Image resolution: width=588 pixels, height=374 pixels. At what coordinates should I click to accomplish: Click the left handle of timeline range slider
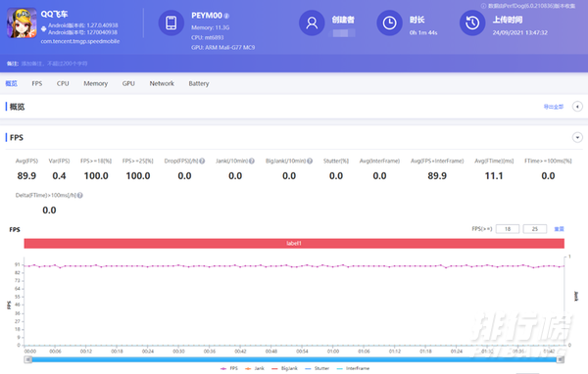(27, 359)
